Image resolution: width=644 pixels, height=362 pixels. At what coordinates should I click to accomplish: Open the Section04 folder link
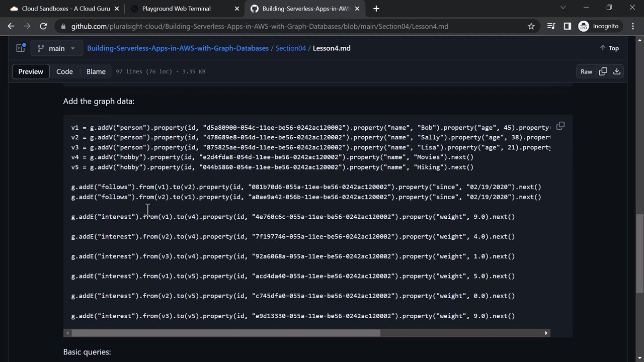[x=290, y=48]
